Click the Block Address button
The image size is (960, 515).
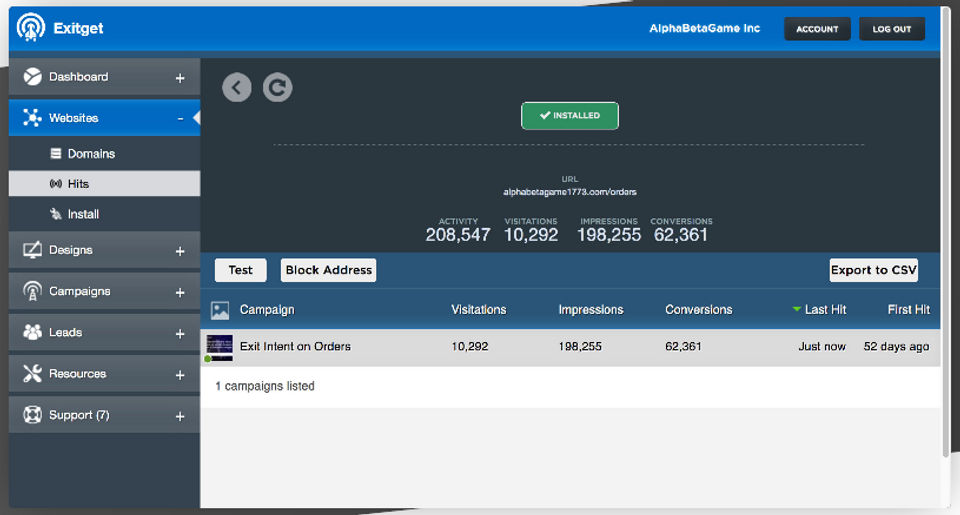pyautogui.click(x=329, y=270)
